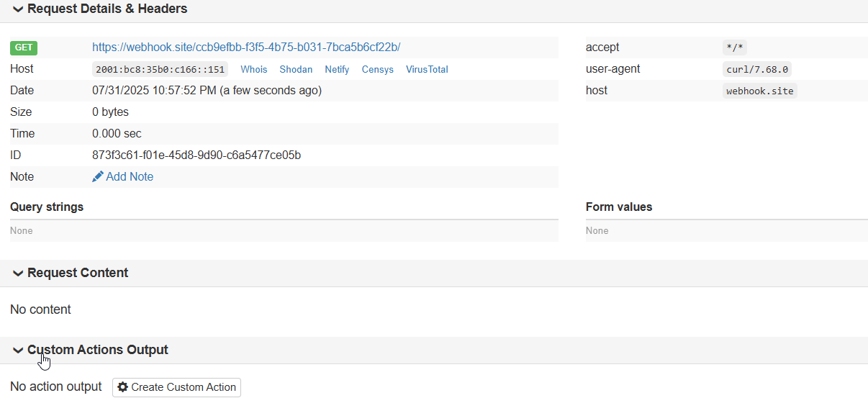Click the Add Note link
The height and width of the screenshot is (398, 868).
coord(130,176)
